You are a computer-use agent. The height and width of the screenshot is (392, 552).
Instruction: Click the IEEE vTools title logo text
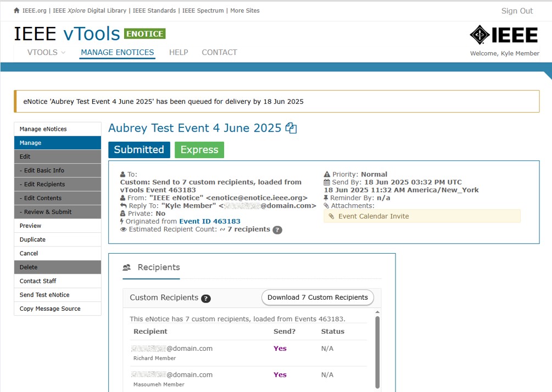click(x=67, y=34)
